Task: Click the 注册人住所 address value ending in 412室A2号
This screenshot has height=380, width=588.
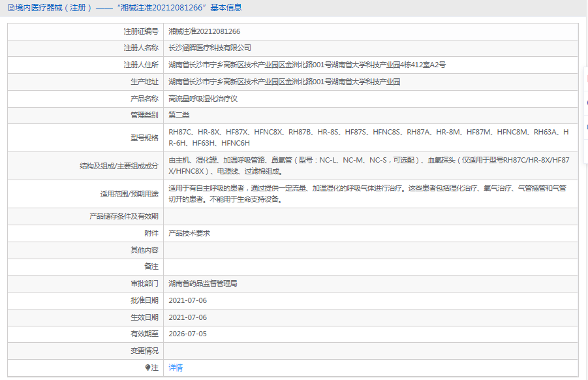Action: click(307, 65)
